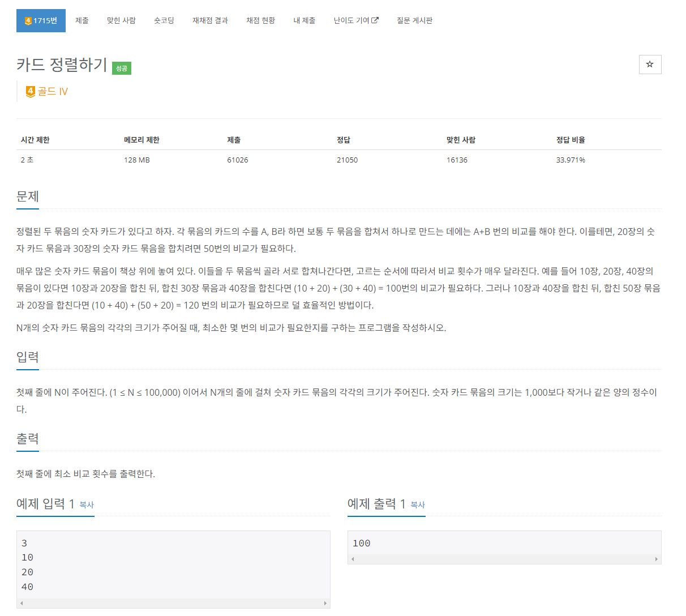This screenshot has width=686, height=616.
Task: Click the value 40 in example input
Action: tap(27, 587)
